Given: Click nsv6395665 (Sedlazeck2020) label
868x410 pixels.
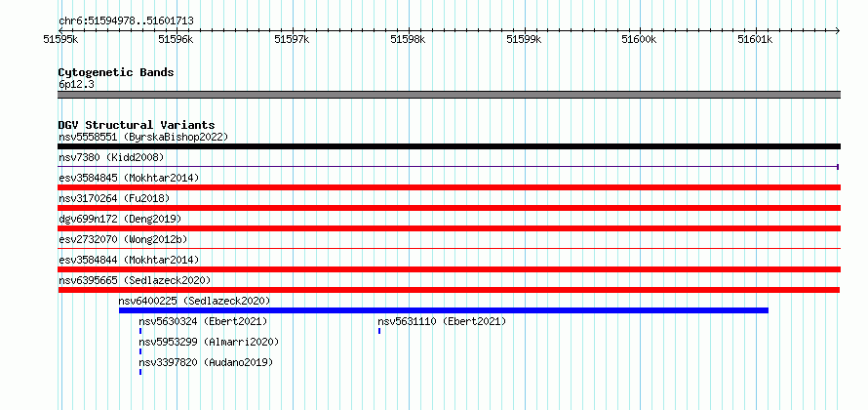Looking at the screenshot, I should click(x=135, y=280).
